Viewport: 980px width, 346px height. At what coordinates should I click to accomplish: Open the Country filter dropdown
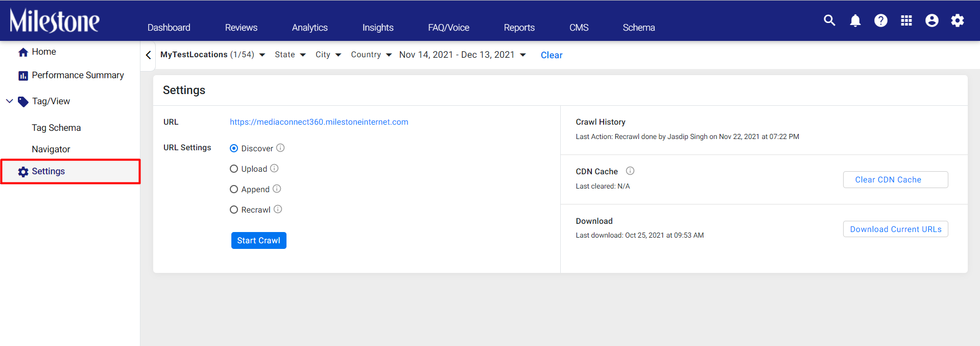(371, 55)
